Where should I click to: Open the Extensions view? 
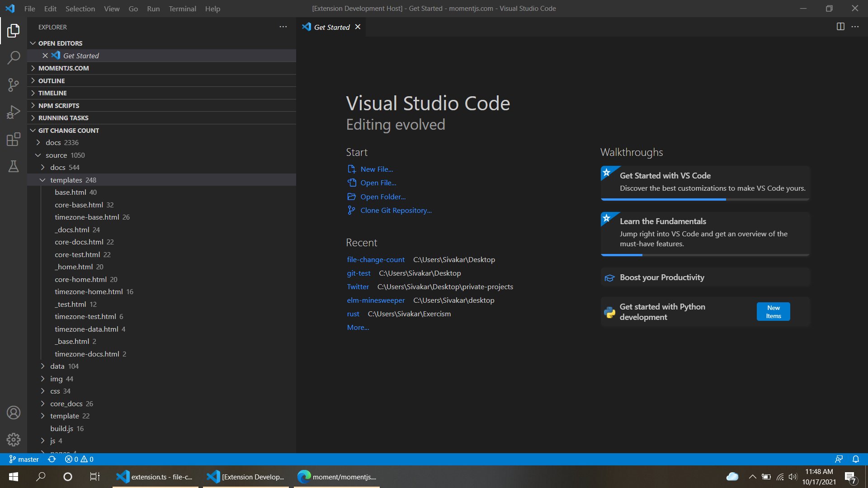14,139
